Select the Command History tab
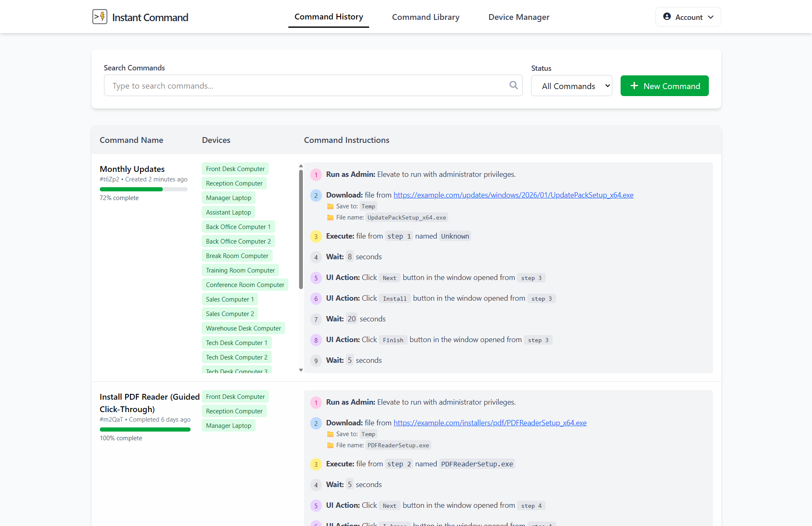 point(329,17)
